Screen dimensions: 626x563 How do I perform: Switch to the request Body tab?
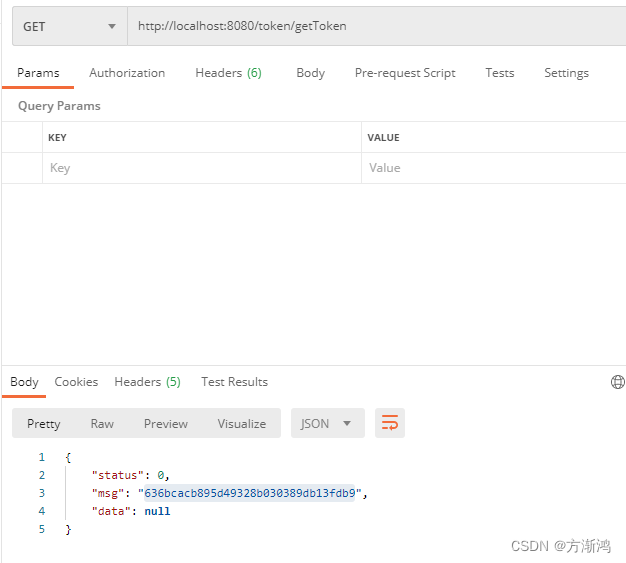311,73
